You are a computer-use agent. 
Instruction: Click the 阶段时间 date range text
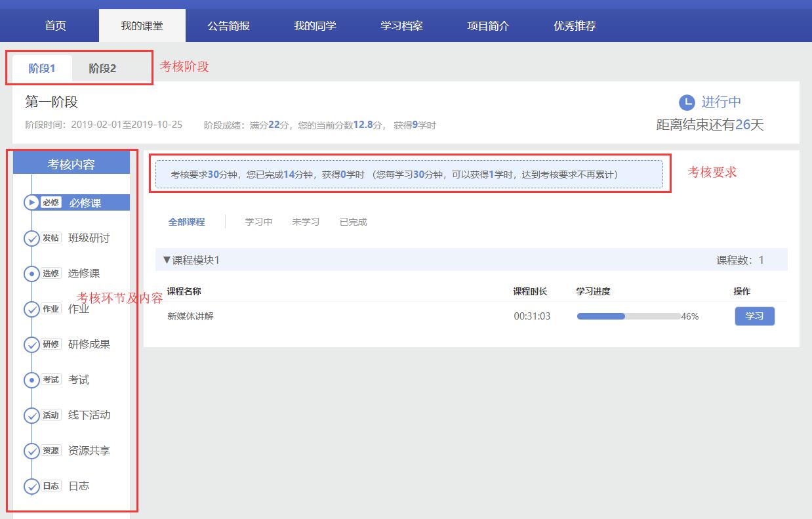(104, 125)
